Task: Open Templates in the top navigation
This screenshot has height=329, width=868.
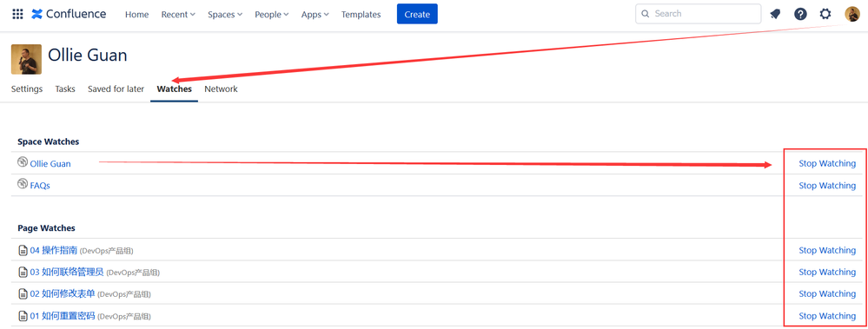Action: (x=361, y=15)
